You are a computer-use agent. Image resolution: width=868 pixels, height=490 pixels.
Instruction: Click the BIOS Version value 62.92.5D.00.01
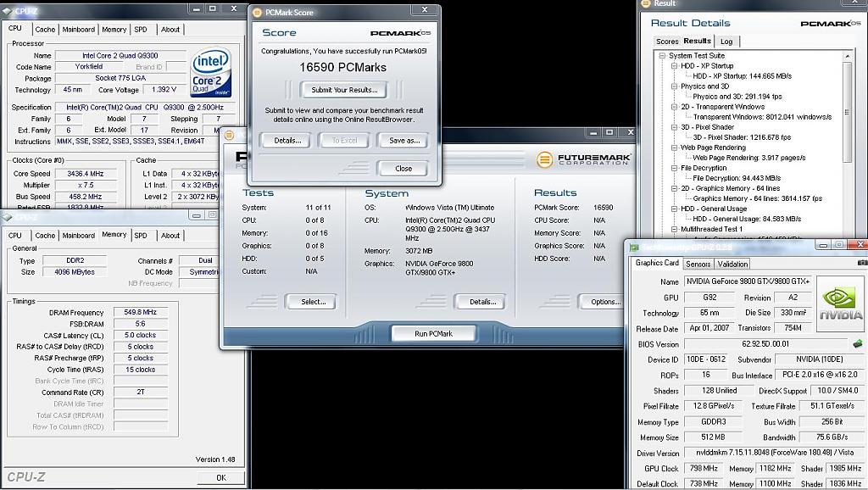(765, 344)
